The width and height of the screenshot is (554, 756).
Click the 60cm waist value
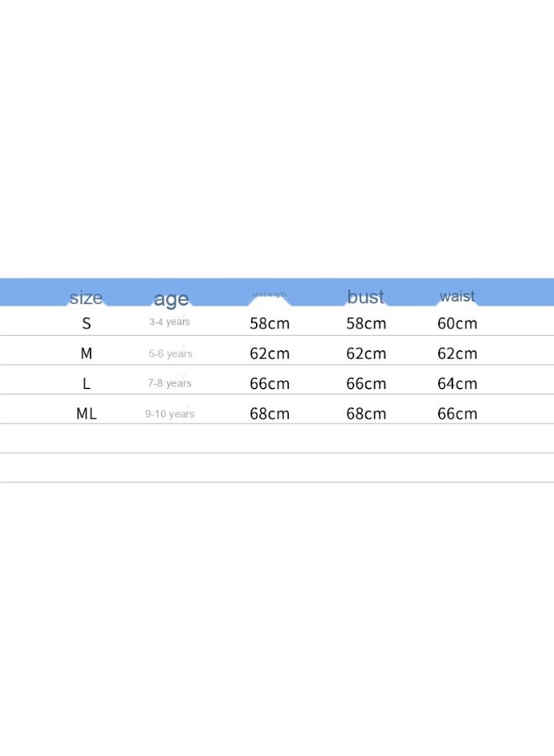457,323
